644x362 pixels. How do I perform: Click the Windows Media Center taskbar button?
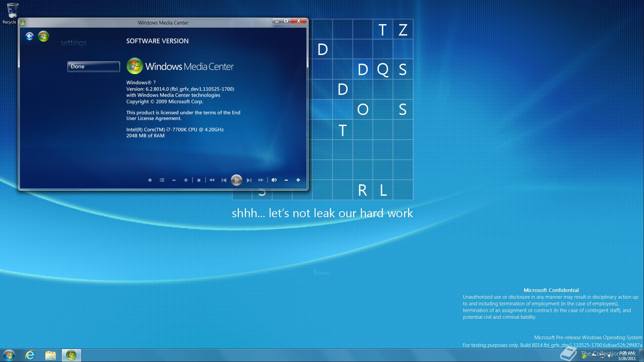(71, 355)
